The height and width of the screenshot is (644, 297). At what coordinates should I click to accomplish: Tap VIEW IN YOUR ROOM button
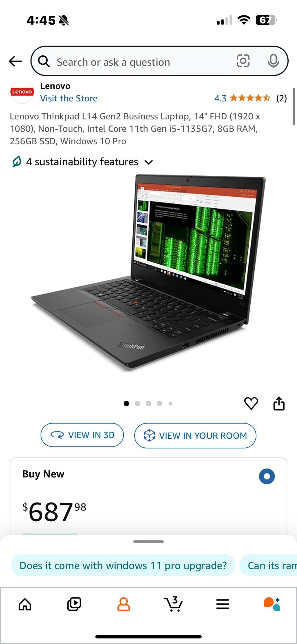point(195,435)
